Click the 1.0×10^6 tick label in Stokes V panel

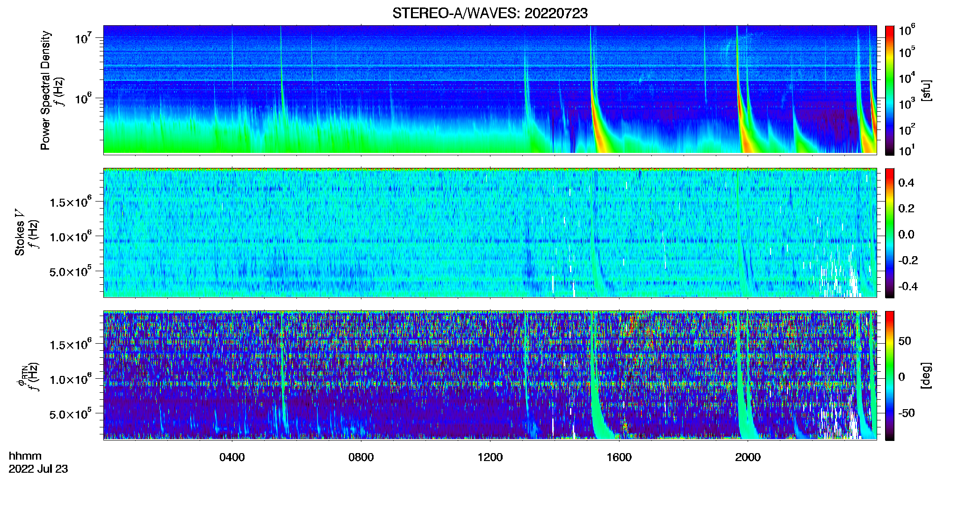(x=70, y=237)
